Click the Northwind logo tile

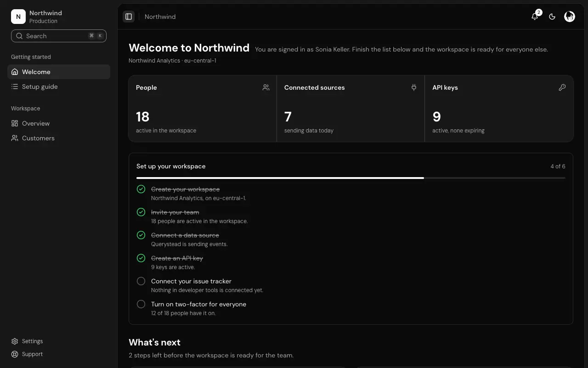(18, 17)
